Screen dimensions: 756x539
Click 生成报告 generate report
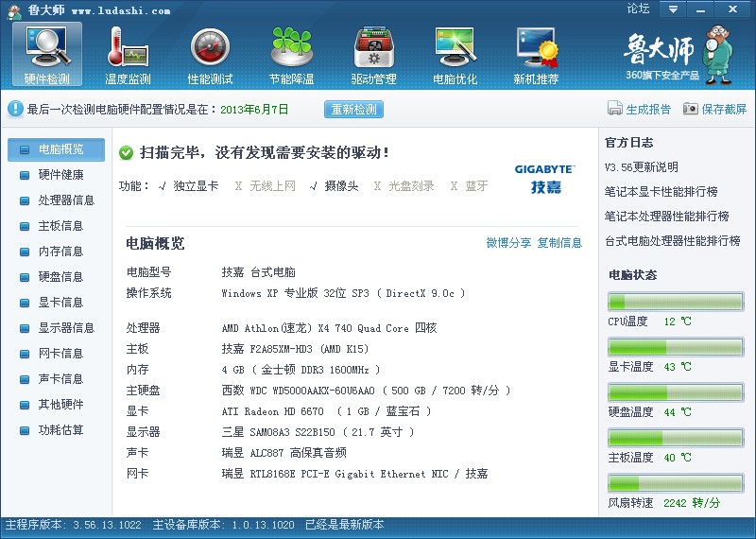(x=639, y=109)
